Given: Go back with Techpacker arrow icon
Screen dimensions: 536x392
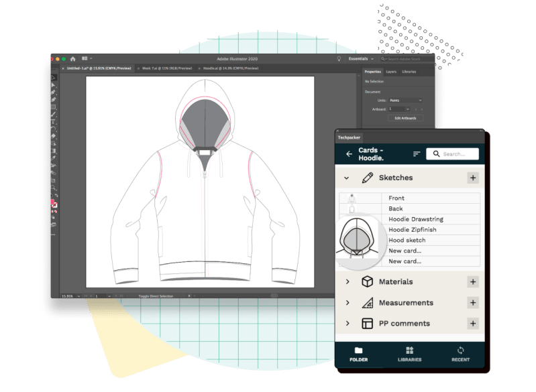Looking at the screenshot, I should pyautogui.click(x=349, y=154).
